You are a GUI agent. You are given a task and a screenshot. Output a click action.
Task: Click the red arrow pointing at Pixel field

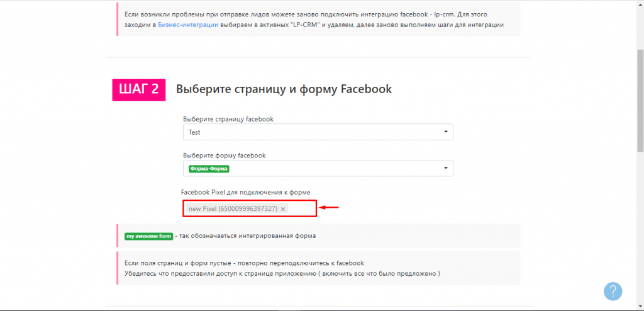tap(330, 207)
